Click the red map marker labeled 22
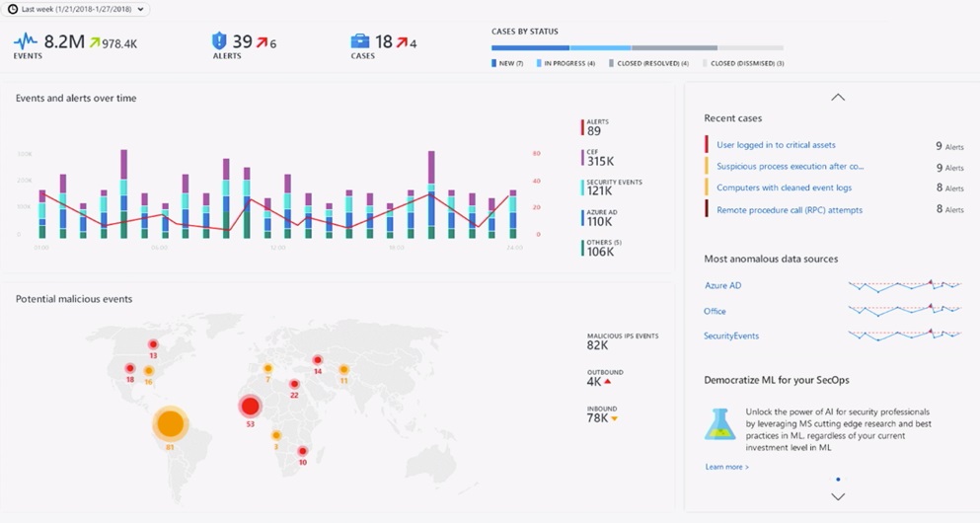Viewport: 980px width, 523px height. coord(294,384)
